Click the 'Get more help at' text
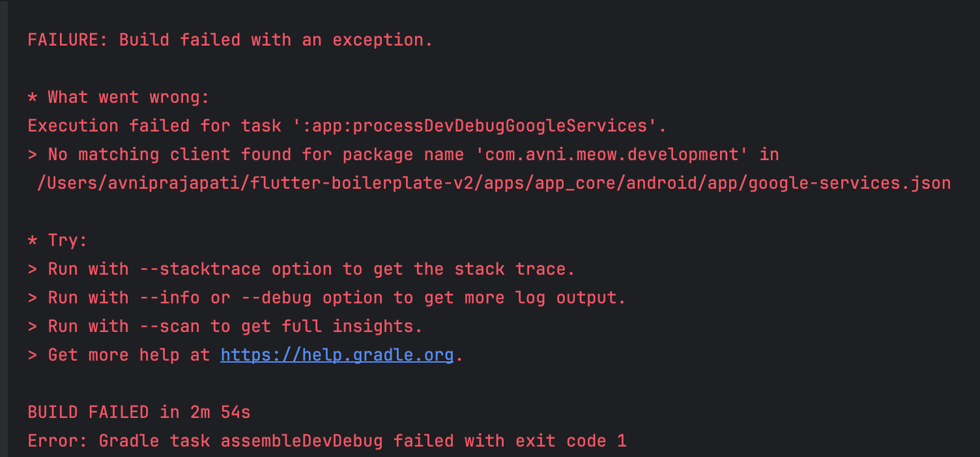This screenshot has width=980, height=457. click(x=129, y=355)
